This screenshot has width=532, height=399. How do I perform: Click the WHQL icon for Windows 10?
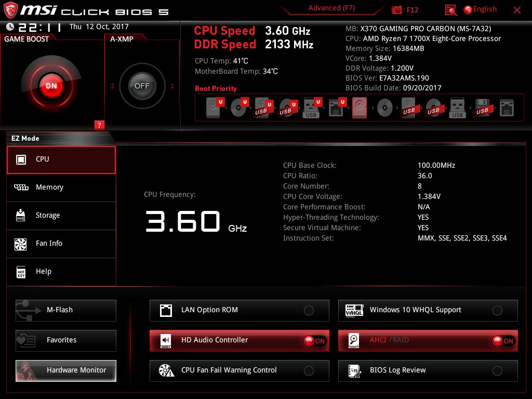tap(354, 310)
